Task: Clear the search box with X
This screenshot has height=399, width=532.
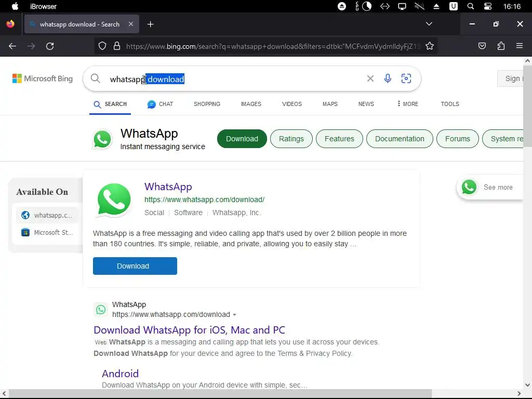Action: click(370, 79)
